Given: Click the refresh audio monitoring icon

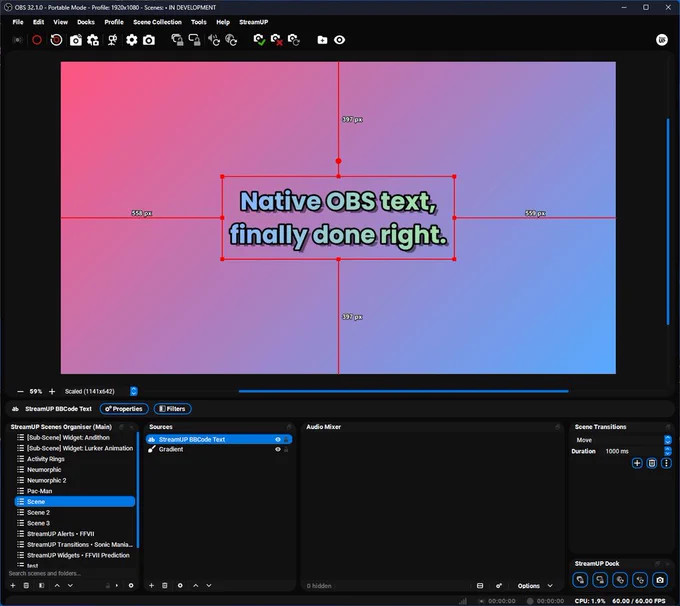Looking at the screenshot, I should [214, 40].
